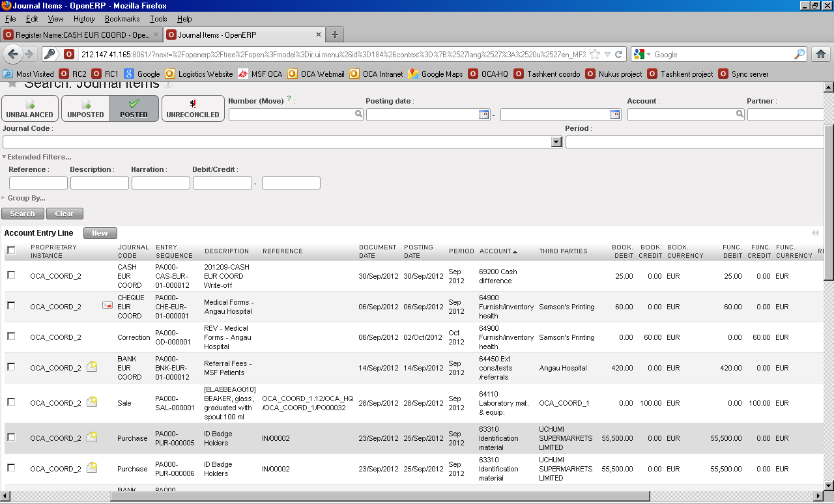The image size is (834, 504).
Task: Click the Account field search magnifier icon
Action: (x=740, y=114)
